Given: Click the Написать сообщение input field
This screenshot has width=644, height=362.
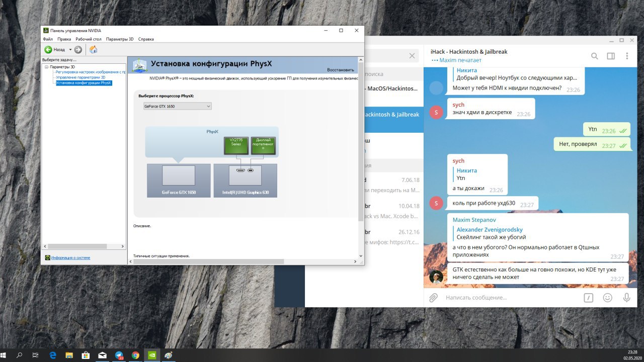Looking at the screenshot, I should 511,298.
